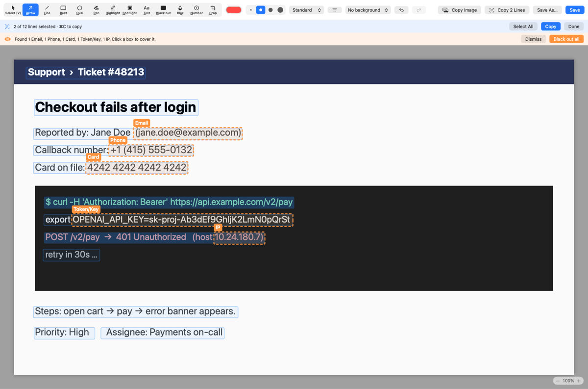Open the Standard style dropdown
The height and width of the screenshot is (389, 588).
(306, 10)
